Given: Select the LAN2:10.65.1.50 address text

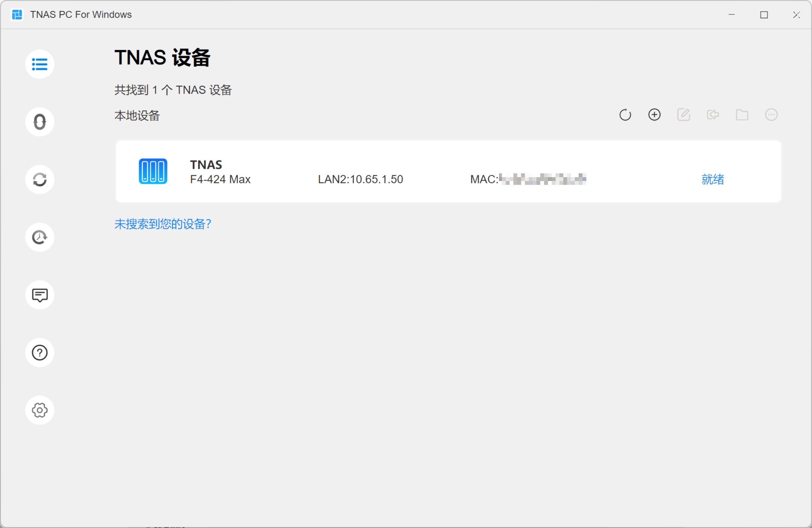Looking at the screenshot, I should (361, 179).
